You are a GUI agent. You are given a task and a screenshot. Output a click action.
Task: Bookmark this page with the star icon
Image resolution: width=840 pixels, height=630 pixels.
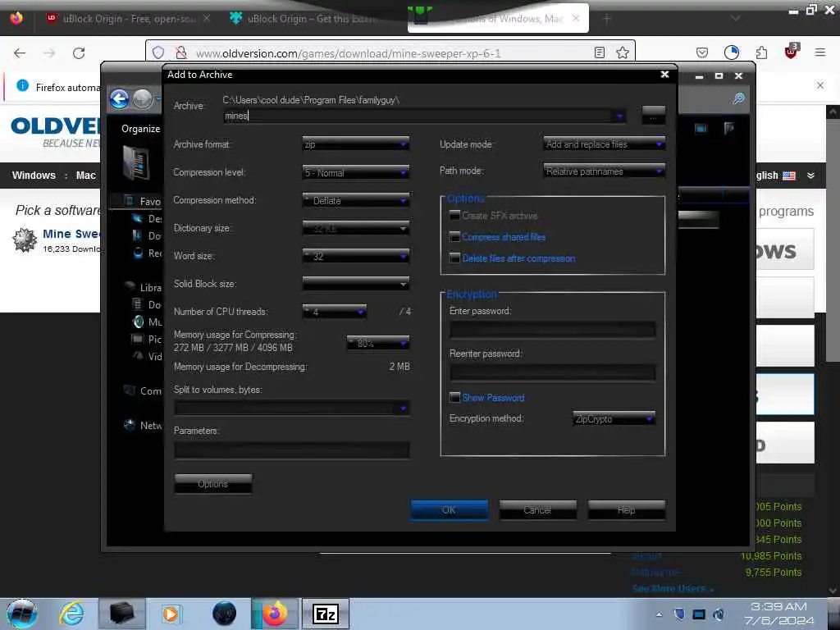622,52
